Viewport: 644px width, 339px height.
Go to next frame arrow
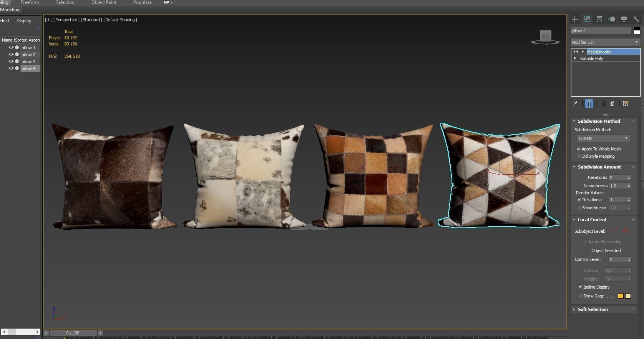point(100,333)
